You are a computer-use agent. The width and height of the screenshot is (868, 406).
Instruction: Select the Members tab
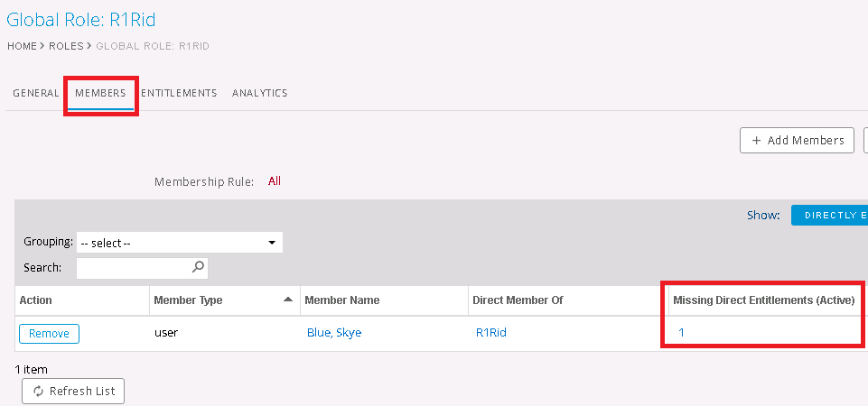coord(100,93)
